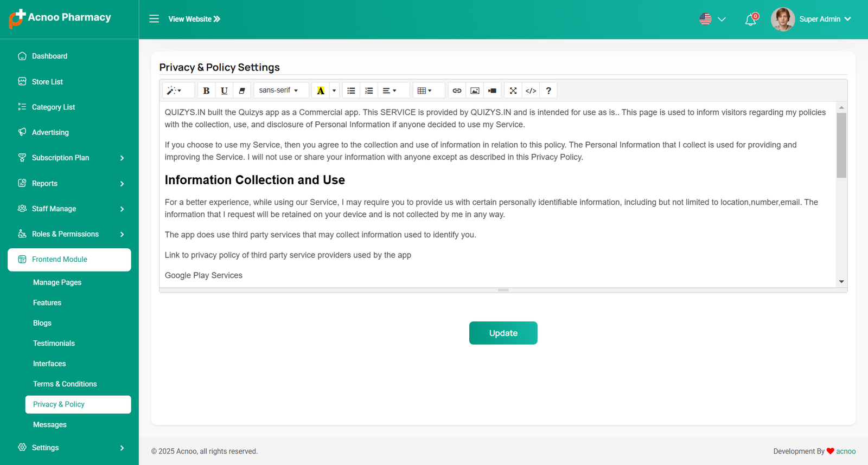Insert an unordered bullet list
Screen dimensions: 868x465
[x=351, y=91]
